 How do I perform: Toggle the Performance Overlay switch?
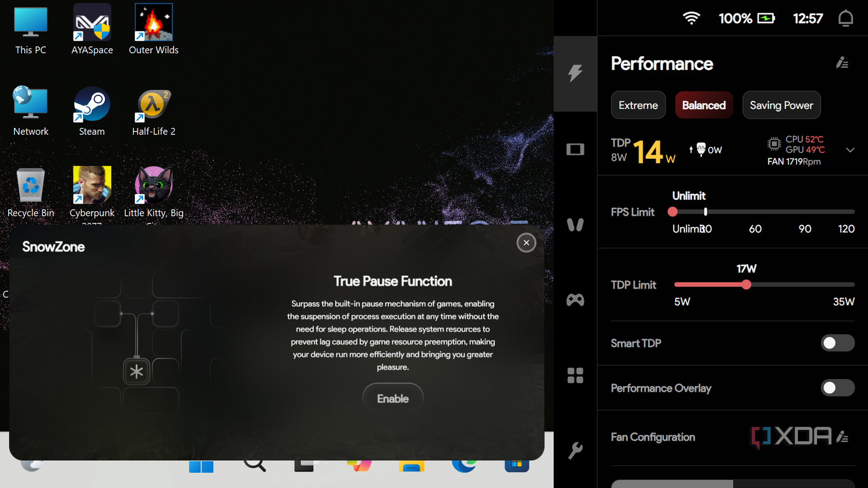(837, 388)
